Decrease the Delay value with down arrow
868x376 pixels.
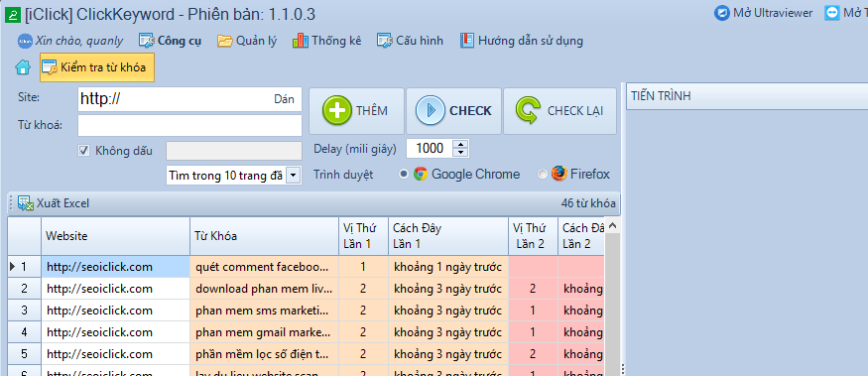460,152
